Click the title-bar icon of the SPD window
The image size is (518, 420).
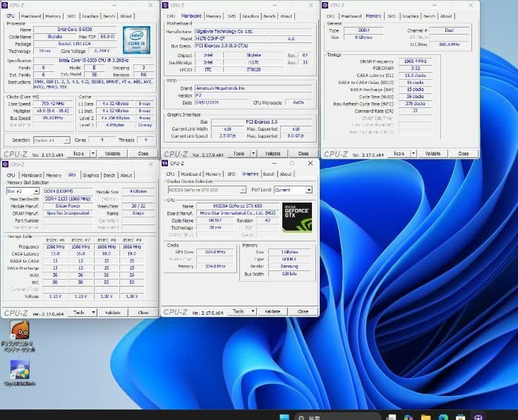point(5,164)
